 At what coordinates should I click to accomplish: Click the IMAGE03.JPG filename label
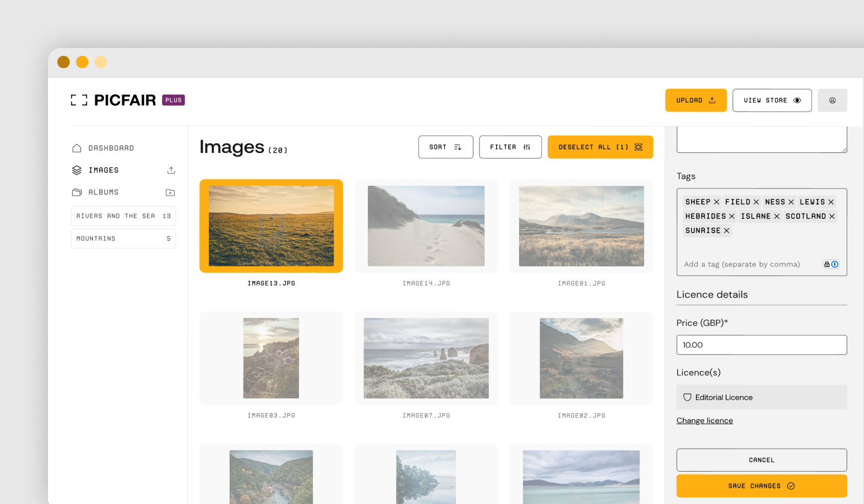point(271,415)
